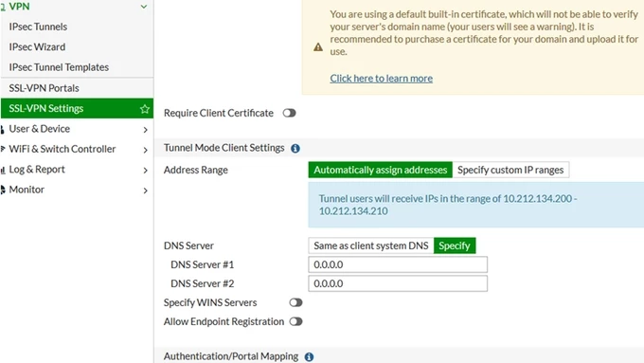
Task: Turn on Allow Endpoint Registration
Action: pyautogui.click(x=295, y=321)
